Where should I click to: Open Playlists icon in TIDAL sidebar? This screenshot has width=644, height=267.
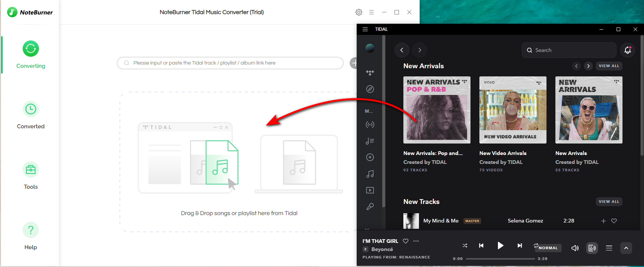[370, 141]
